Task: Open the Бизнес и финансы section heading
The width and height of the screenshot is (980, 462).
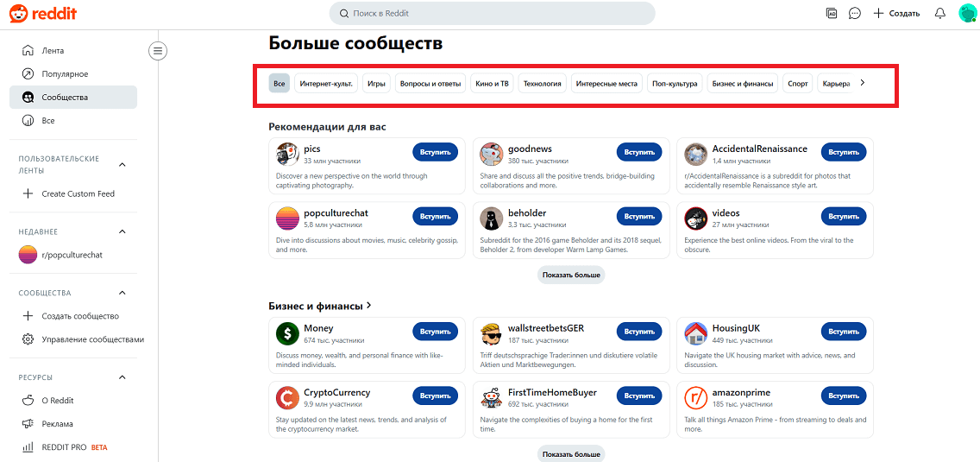Action: point(320,306)
